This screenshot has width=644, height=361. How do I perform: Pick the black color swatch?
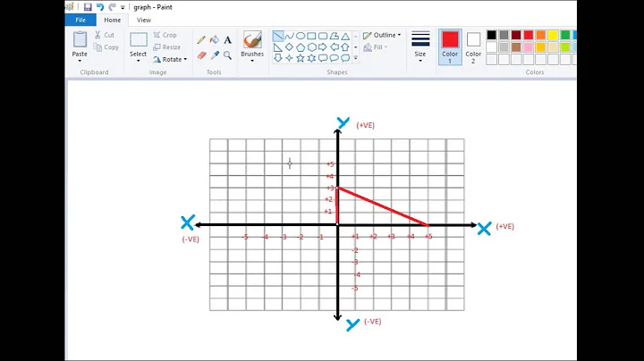click(x=492, y=35)
